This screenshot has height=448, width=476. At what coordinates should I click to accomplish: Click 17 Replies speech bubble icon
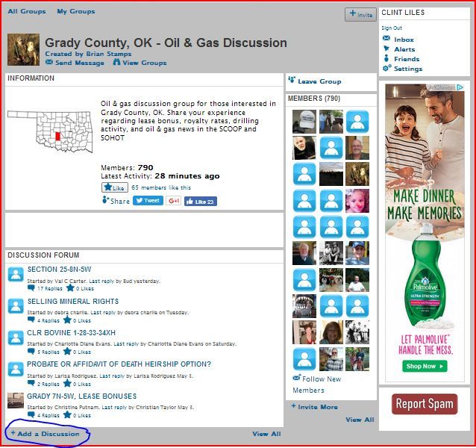tap(31, 287)
